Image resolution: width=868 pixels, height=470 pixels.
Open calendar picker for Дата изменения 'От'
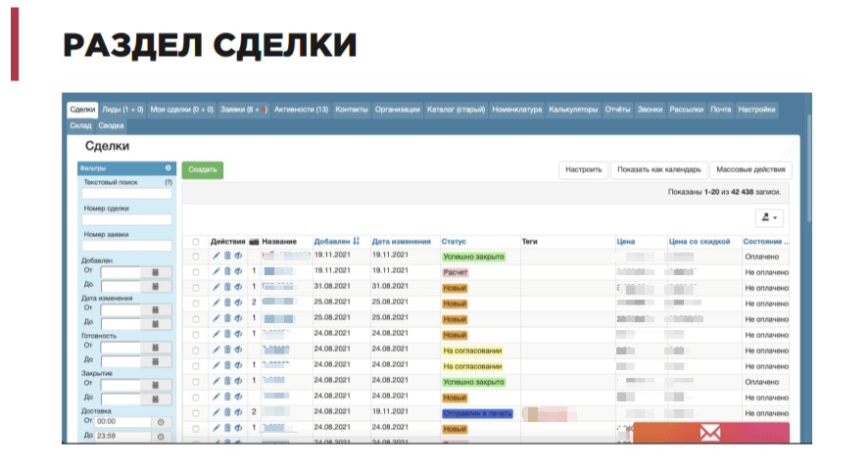click(156, 310)
